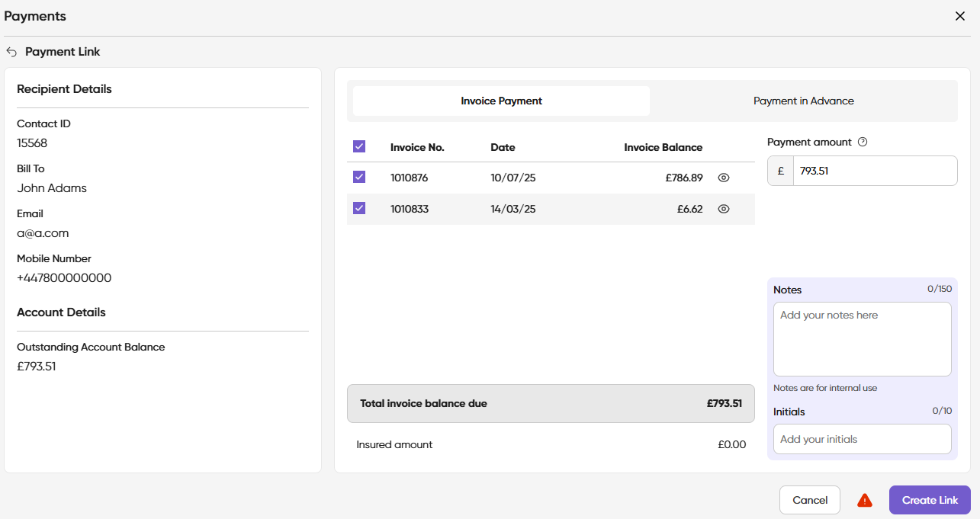Switch to Payment in Advance tab
The image size is (980, 519).
803,101
